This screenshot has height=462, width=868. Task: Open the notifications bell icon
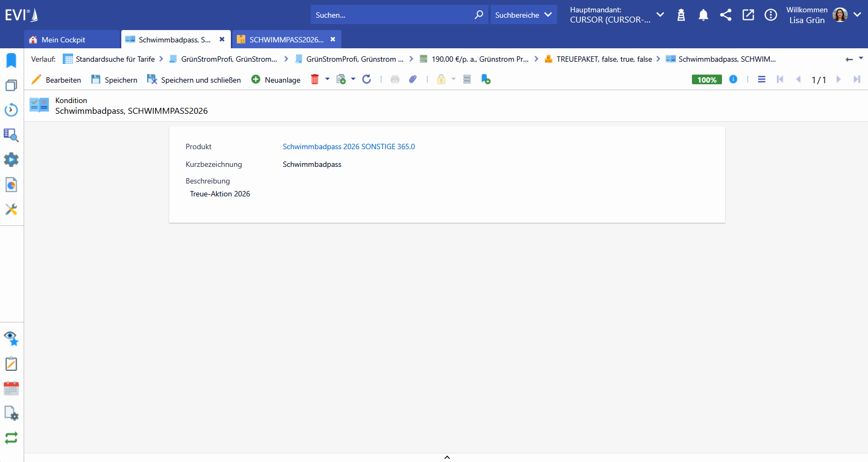703,15
